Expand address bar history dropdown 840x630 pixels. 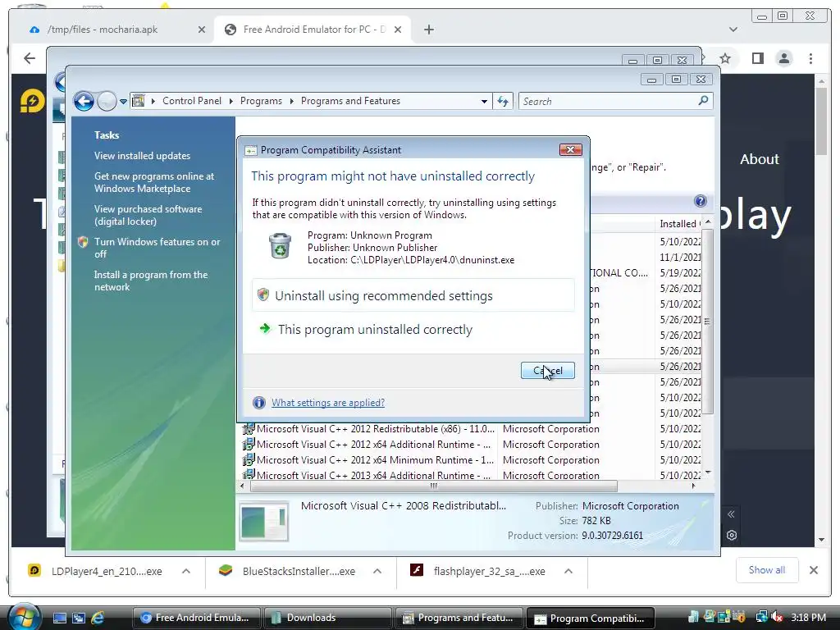(x=484, y=101)
